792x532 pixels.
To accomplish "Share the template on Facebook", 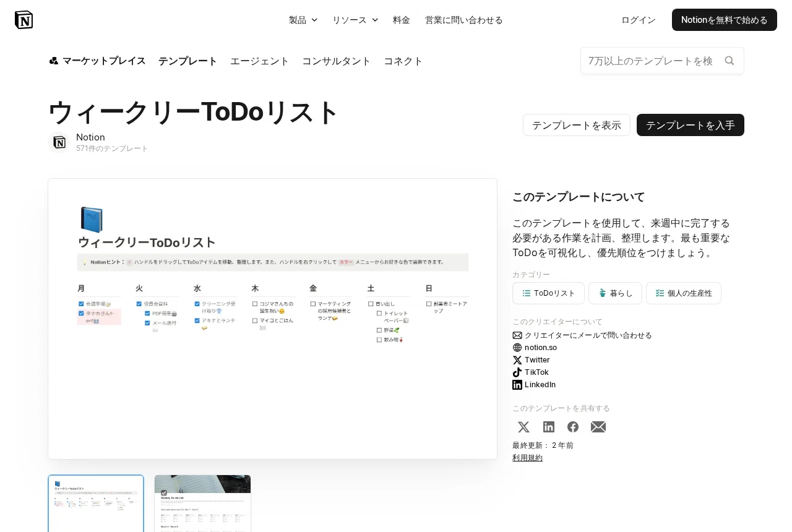I will pyautogui.click(x=573, y=427).
